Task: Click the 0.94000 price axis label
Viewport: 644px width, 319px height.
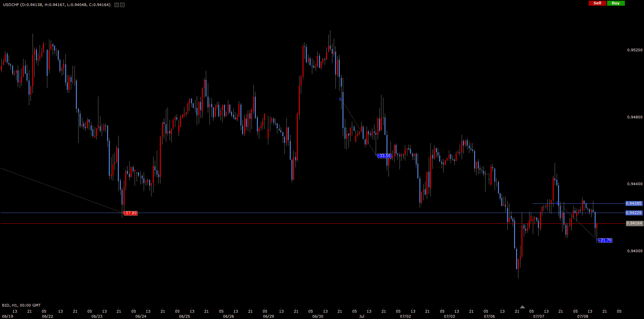Action: pos(635,251)
